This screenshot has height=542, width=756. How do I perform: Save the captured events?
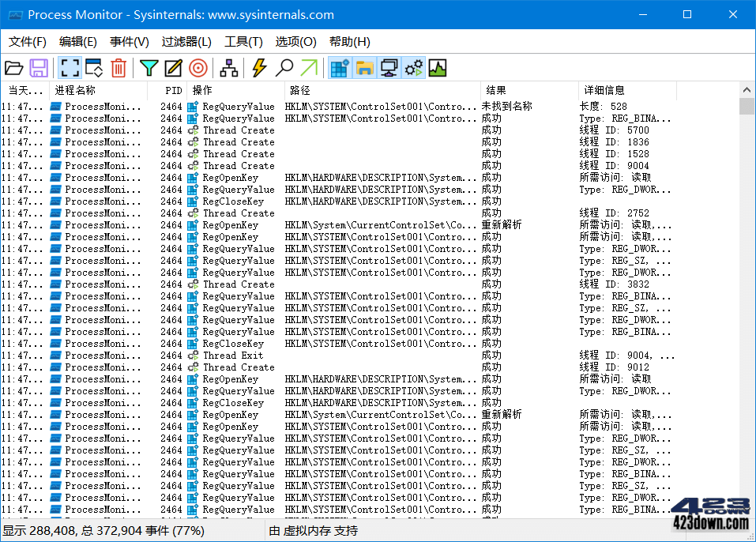(x=39, y=68)
